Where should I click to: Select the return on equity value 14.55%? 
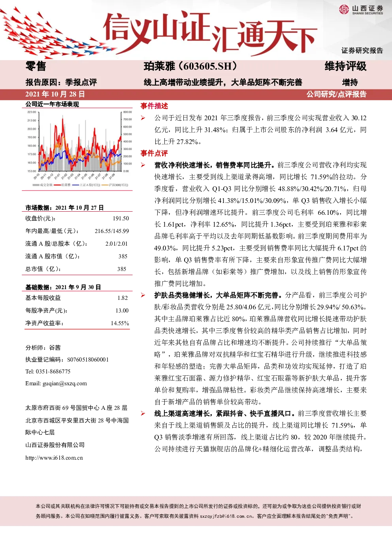click(x=120, y=323)
